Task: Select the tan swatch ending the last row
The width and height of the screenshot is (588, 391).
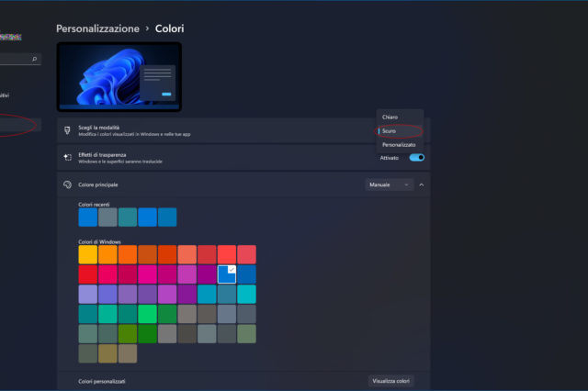Action: 128,353
